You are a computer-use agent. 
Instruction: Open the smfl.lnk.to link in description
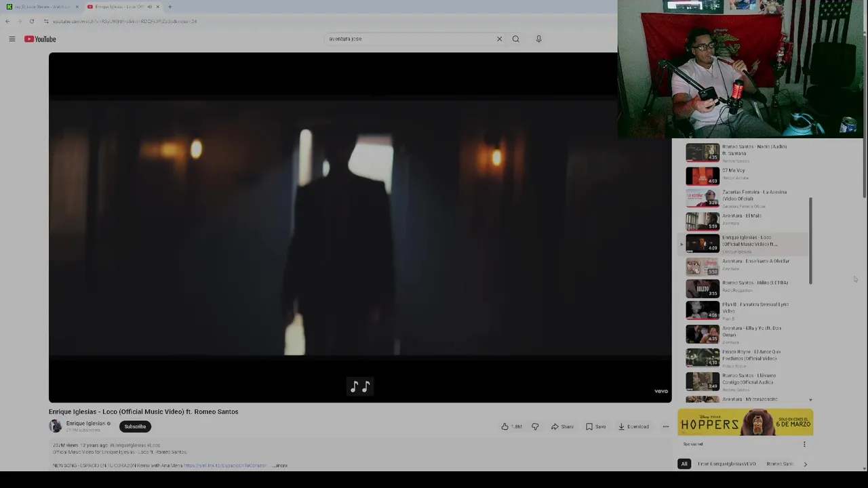click(226, 466)
